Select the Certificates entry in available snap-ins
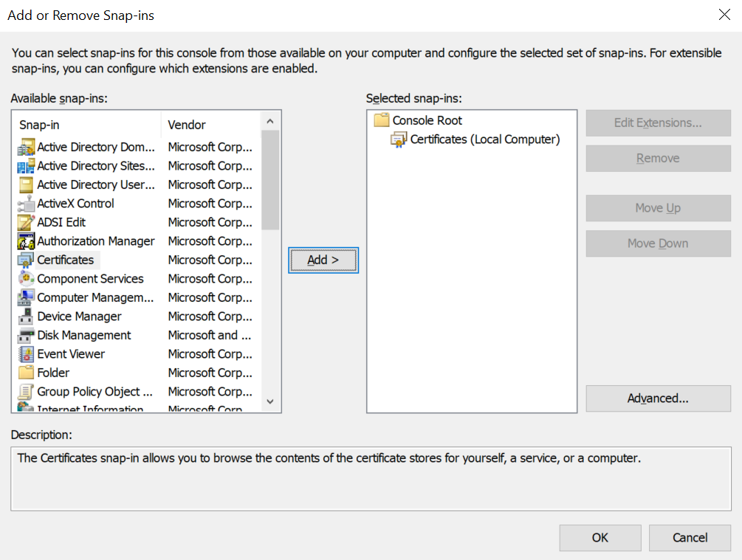742x560 pixels. coord(66,260)
